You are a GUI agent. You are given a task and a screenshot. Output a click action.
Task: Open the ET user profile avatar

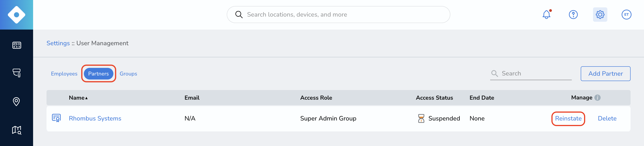[626, 15]
